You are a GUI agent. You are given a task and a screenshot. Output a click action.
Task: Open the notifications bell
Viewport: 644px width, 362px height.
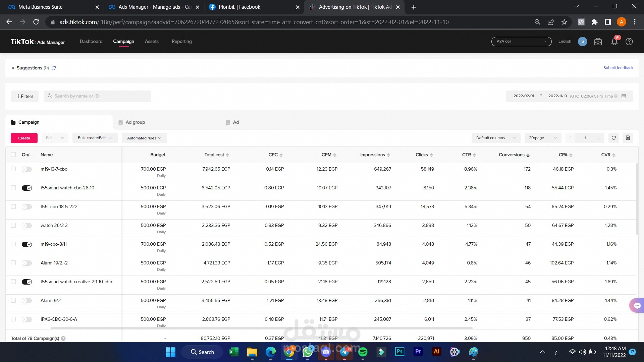point(614,42)
